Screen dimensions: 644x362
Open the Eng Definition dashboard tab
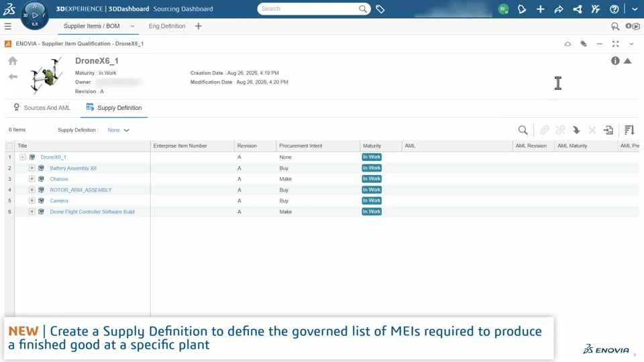tap(167, 26)
